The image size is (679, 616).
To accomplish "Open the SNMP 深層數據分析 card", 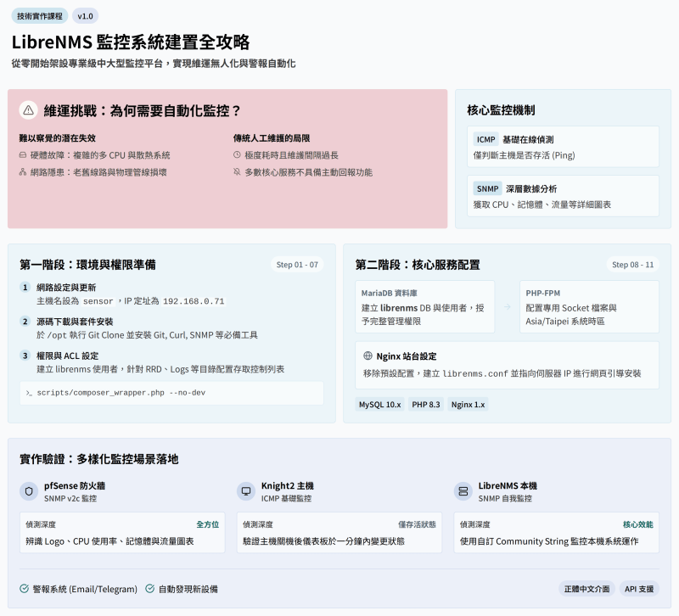I will pos(563,196).
